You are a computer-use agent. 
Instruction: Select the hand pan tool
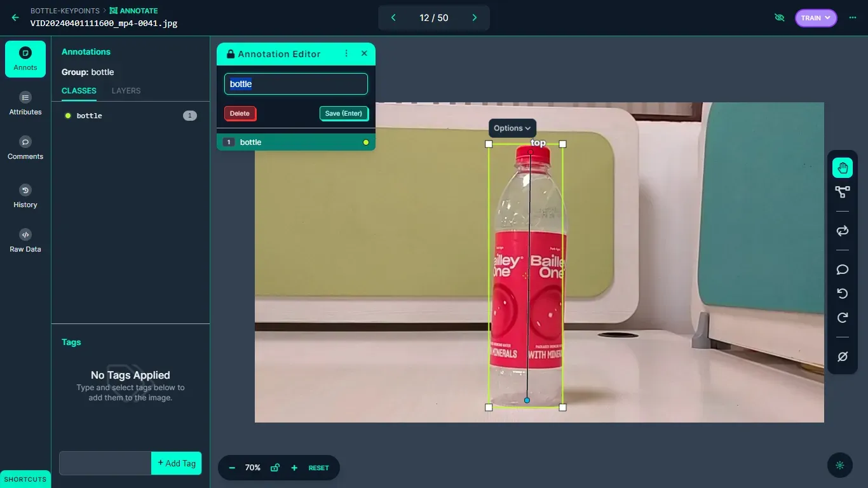coord(842,167)
